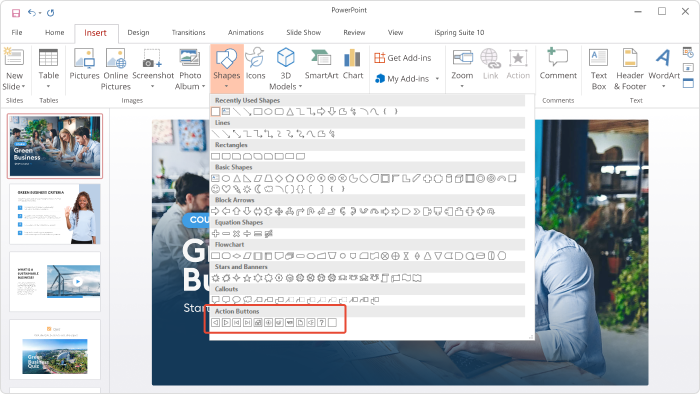Viewport: 700px width, 394px height.
Task: Choose the Oval callout shape
Action: pos(237,300)
